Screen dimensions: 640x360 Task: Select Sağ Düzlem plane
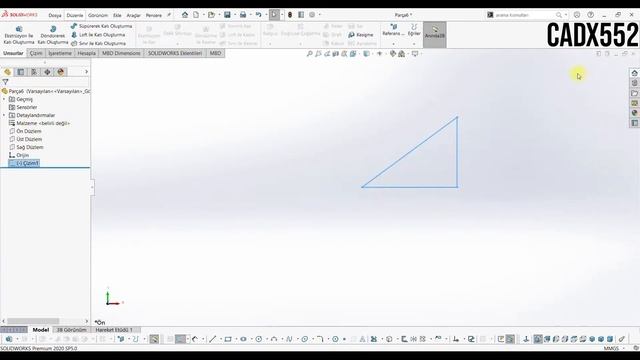click(26, 147)
